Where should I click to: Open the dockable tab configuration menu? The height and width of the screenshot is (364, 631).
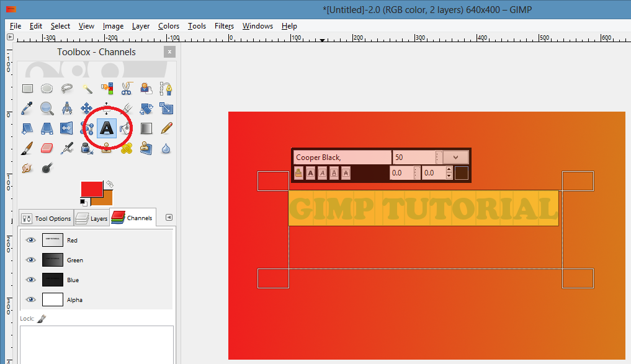[169, 218]
